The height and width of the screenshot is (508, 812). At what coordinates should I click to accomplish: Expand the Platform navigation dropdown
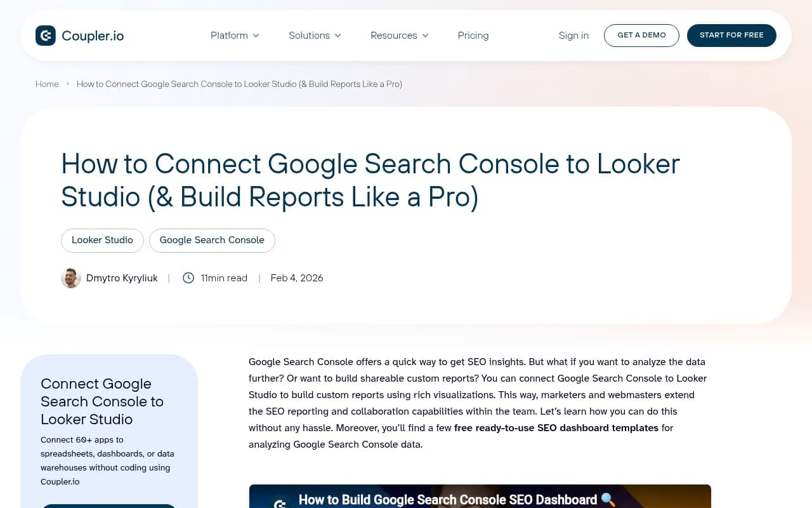[x=234, y=36]
